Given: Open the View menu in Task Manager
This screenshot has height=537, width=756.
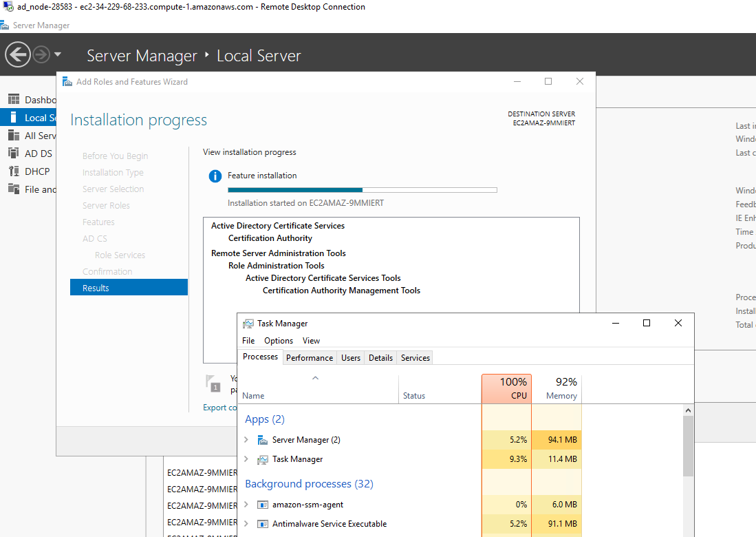Looking at the screenshot, I should point(312,341).
